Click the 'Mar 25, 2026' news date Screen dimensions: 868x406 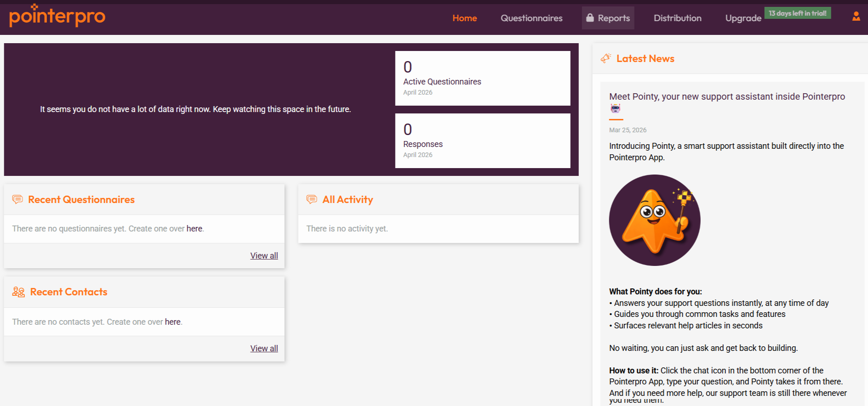(x=628, y=130)
